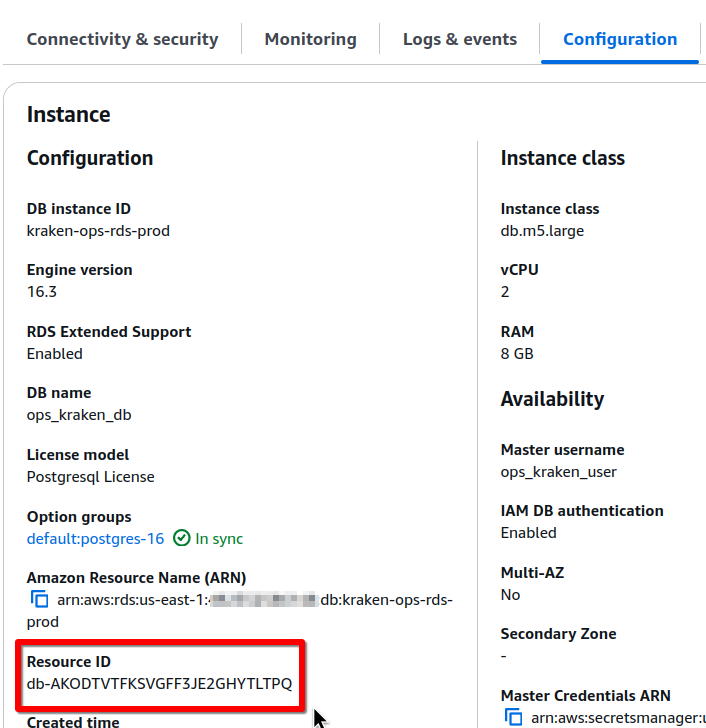Click the Resource ID value db-AKODTVTFKSVGFF3JE2GHYTLTPQ
The height and width of the screenshot is (728, 706).
click(x=159, y=684)
